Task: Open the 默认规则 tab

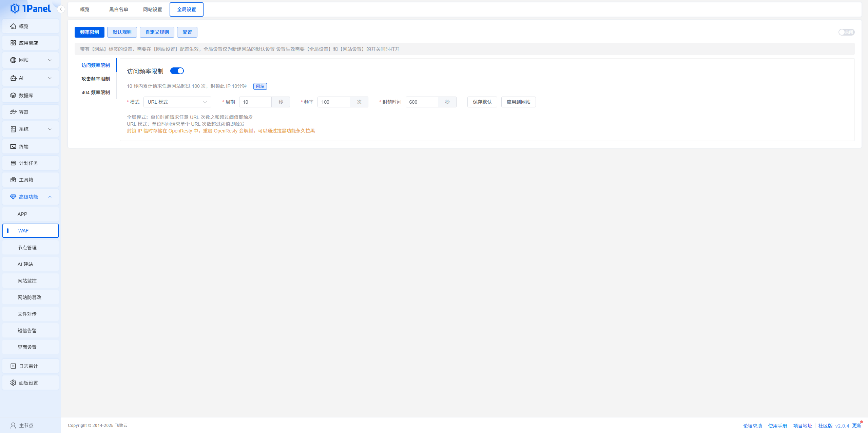Action: pyautogui.click(x=122, y=32)
